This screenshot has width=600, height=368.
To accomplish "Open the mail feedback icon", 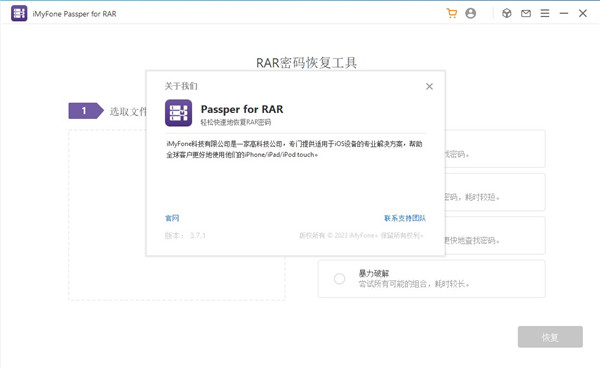I will point(526,13).
